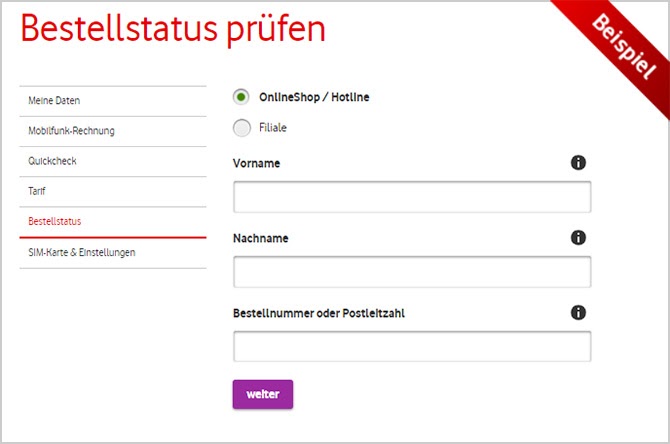Open the Quickcheck sidebar item
The image size is (670, 444).
coord(113,162)
